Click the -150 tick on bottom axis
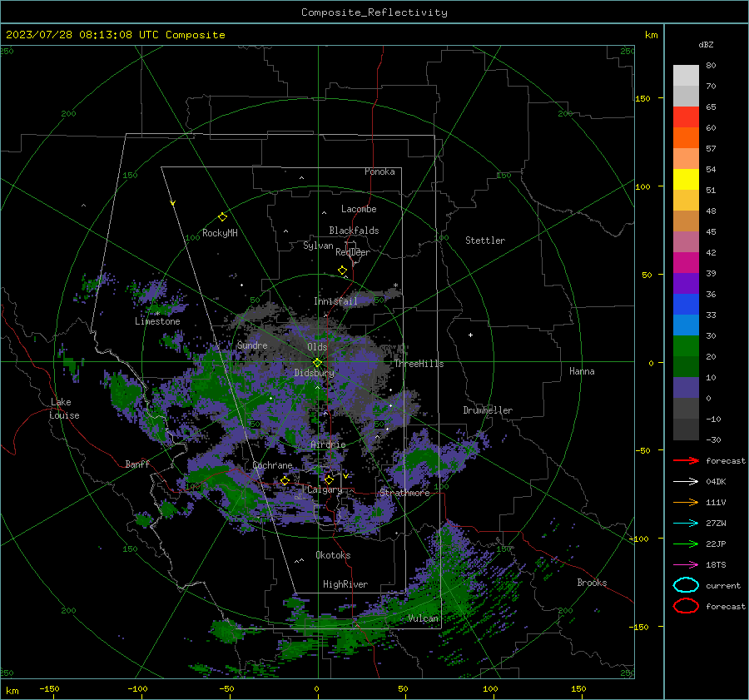Image resolution: width=749 pixels, height=700 pixels. [49, 688]
